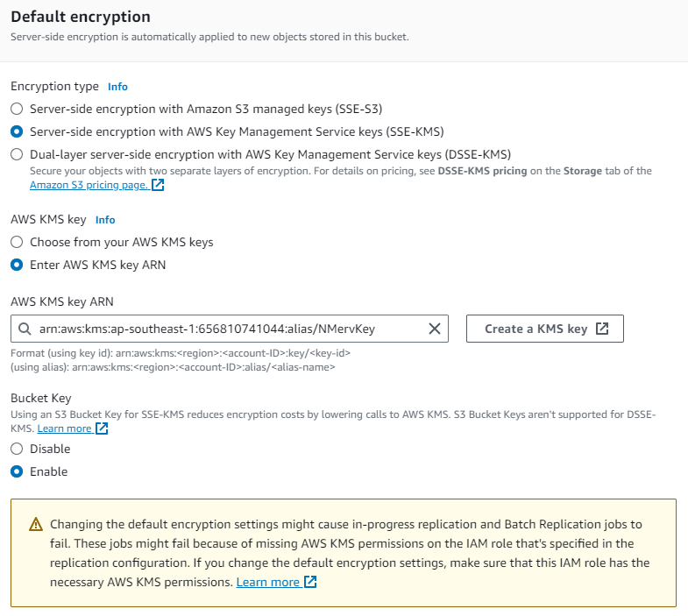The height and width of the screenshot is (616, 688).
Task: Select SSE-S3 managed keys encryption option
Action: coord(17,110)
